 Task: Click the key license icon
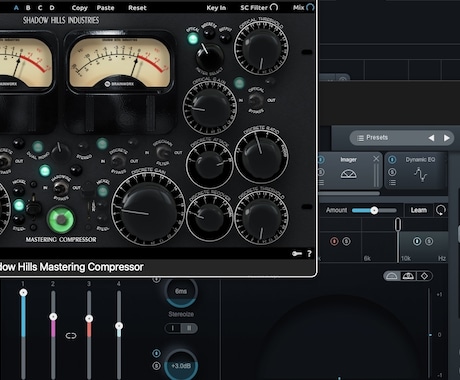pos(297,254)
